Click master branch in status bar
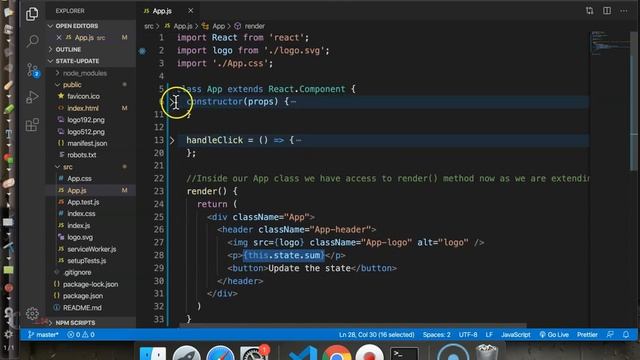This screenshot has height=360, width=640. tap(43, 335)
